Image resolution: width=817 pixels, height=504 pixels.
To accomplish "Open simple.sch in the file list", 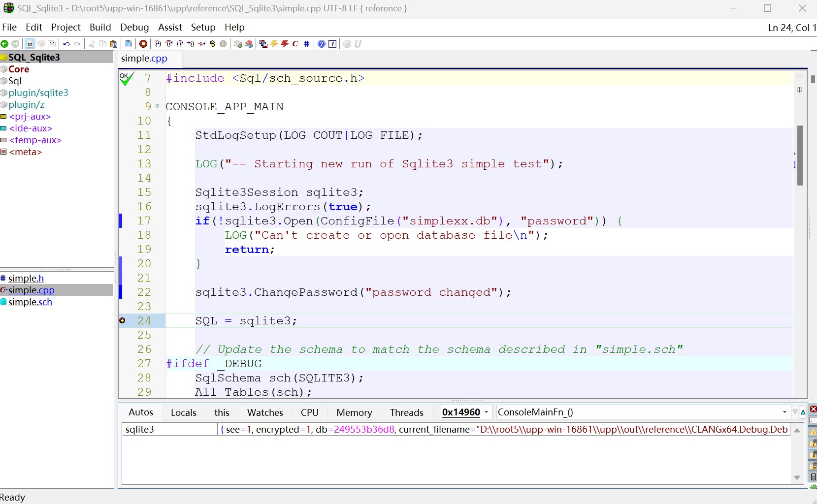I will coord(30,302).
